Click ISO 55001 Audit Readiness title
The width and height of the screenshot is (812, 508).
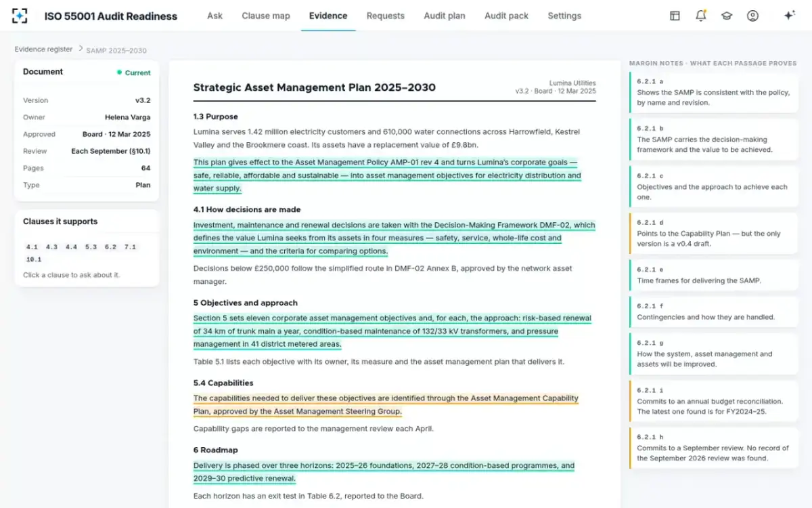tap(111, 16)
